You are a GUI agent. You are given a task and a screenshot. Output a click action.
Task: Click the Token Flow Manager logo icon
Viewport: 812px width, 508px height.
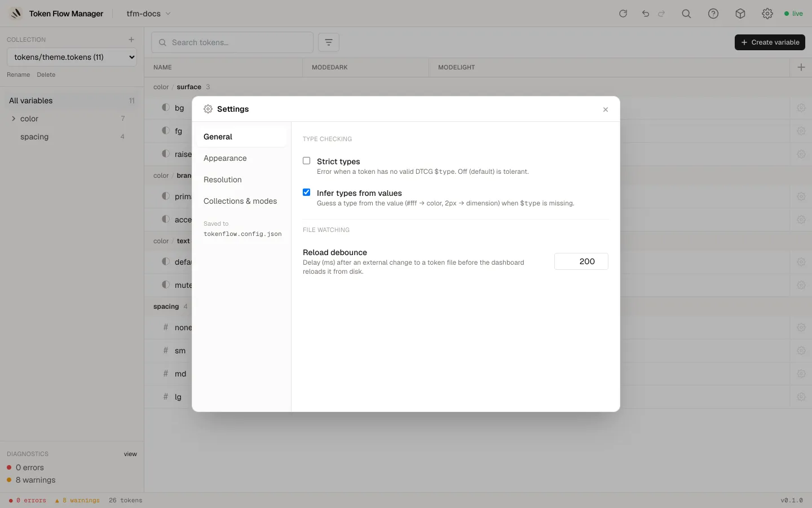coord(16,14)
